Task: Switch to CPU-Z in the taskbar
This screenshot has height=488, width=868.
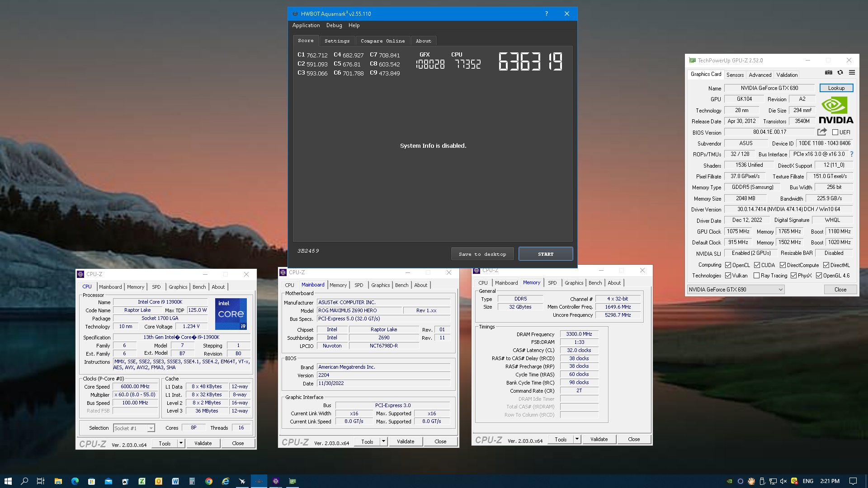Action: [x=276, y=481]
